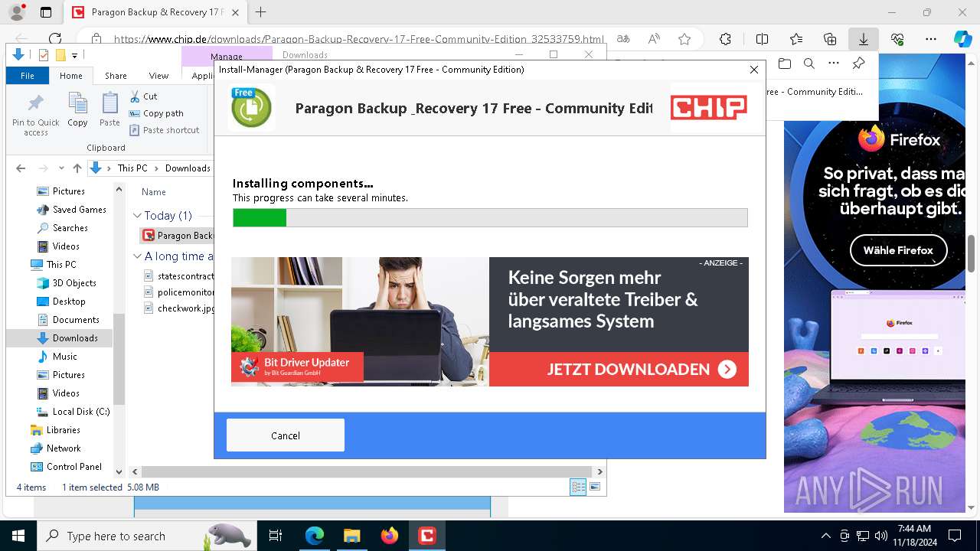Close the Install-Manager dialog
The image size is (980, 551).
coord(753,70)
